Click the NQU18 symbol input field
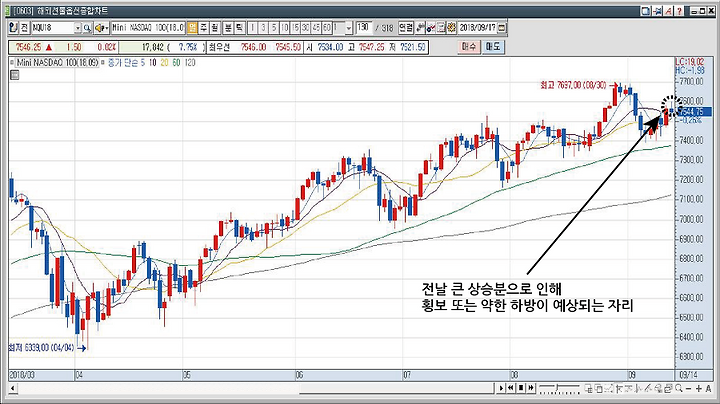 pos(53,28)
